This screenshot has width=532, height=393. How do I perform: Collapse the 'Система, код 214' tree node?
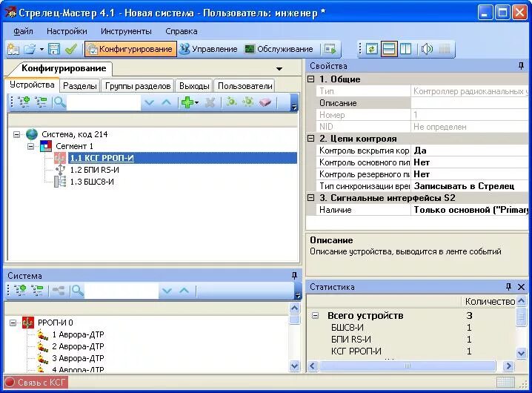16,134
